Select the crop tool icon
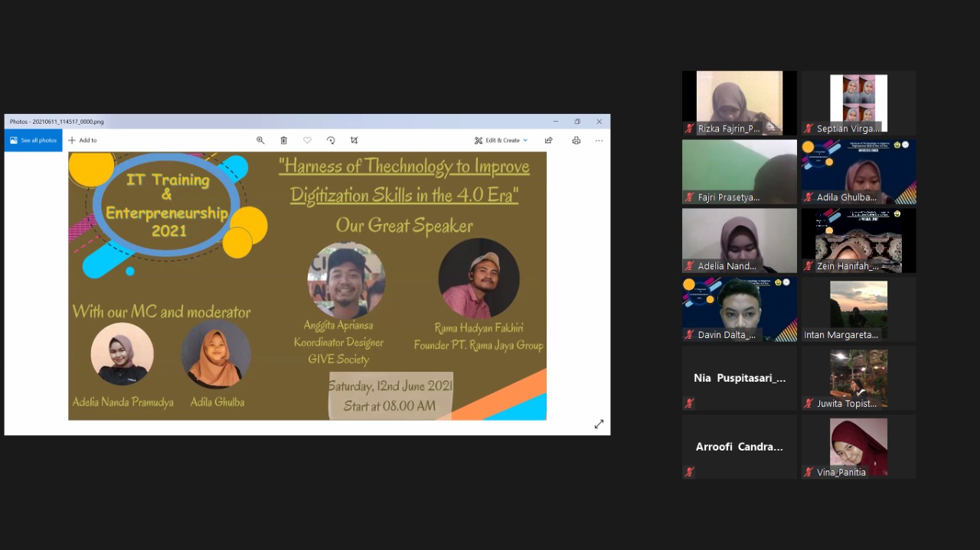980x550 pixels. (x=354, y=141)
